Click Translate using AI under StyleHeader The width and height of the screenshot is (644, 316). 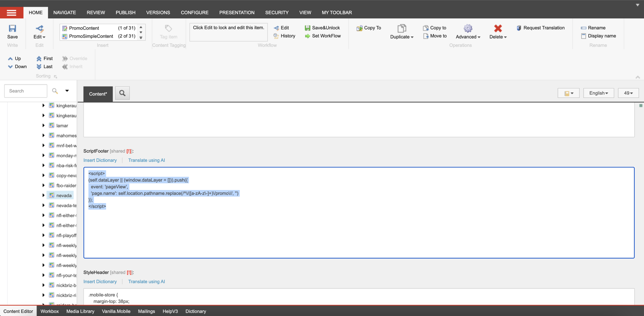click(147, 281)
